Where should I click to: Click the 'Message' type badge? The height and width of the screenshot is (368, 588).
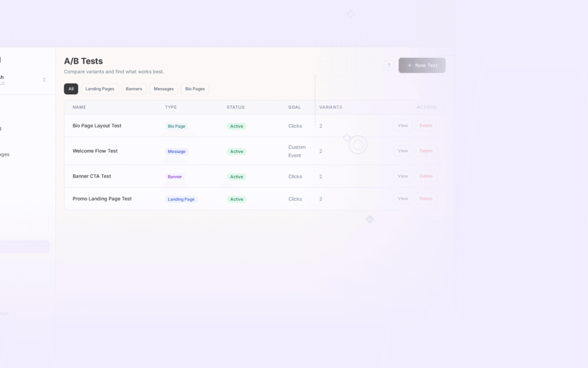coord(177,151)
